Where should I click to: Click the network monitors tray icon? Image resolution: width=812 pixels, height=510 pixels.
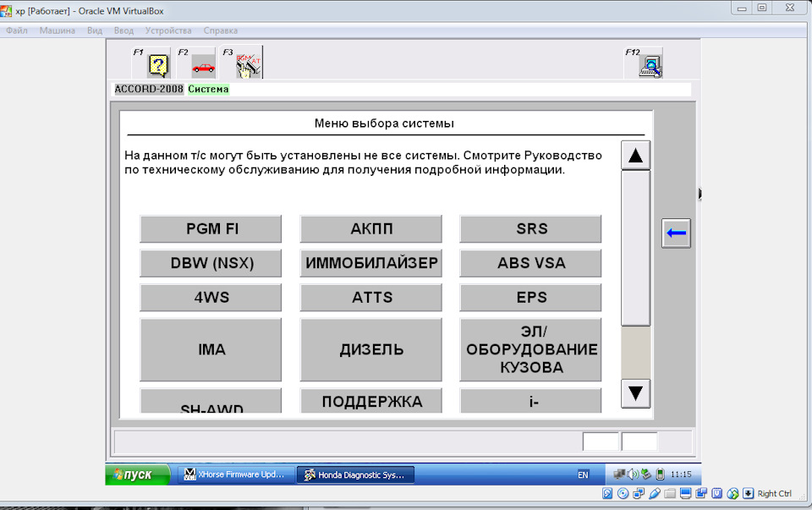pyautogui.click(x=619, y=474)
